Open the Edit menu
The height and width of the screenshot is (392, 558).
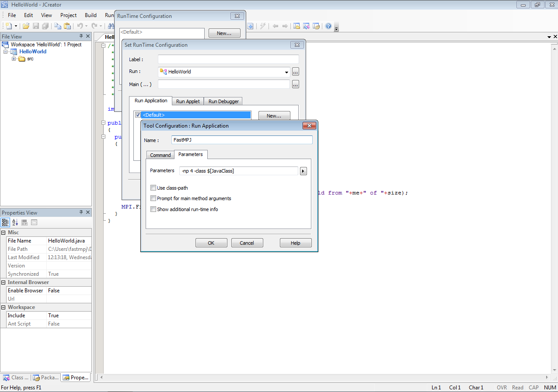(x=28, y=15)
